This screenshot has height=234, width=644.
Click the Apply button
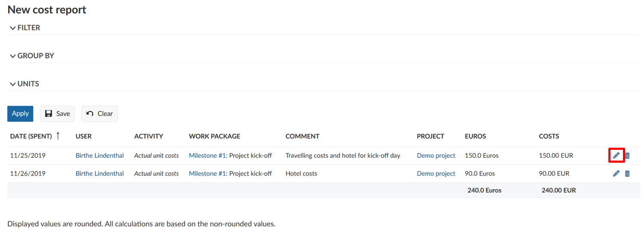point(20,114)
